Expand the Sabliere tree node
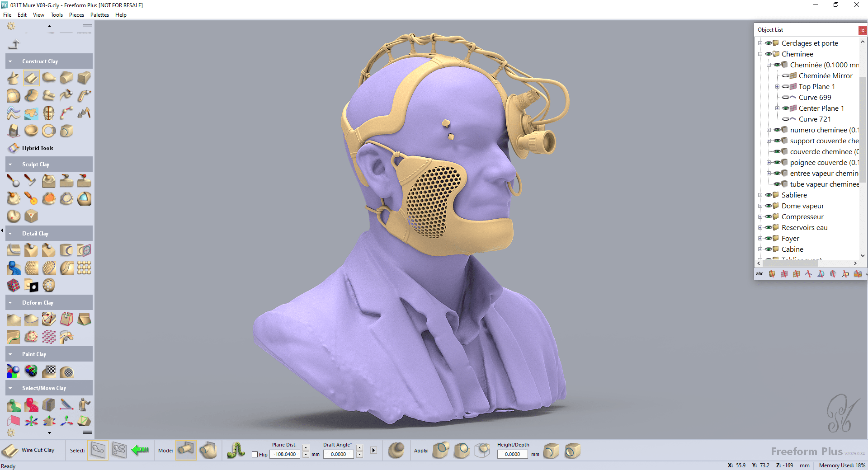Screen dimensions: 868x470 coord(759,195)
